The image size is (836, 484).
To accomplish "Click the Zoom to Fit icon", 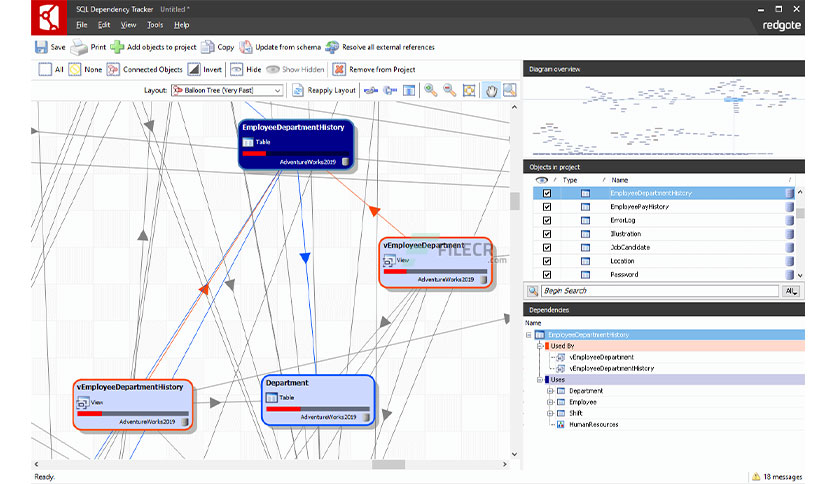I will pos(469,90).
